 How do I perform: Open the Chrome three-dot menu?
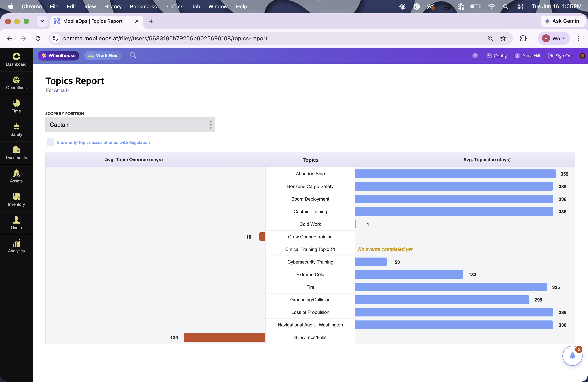pos(579,38)
